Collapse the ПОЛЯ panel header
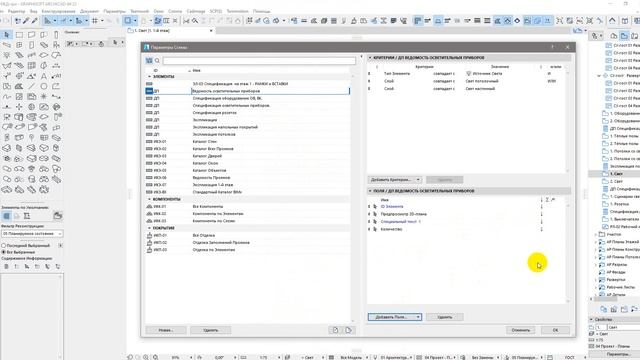640x360 pixels. pyautogui.click(x=370, y=191)
